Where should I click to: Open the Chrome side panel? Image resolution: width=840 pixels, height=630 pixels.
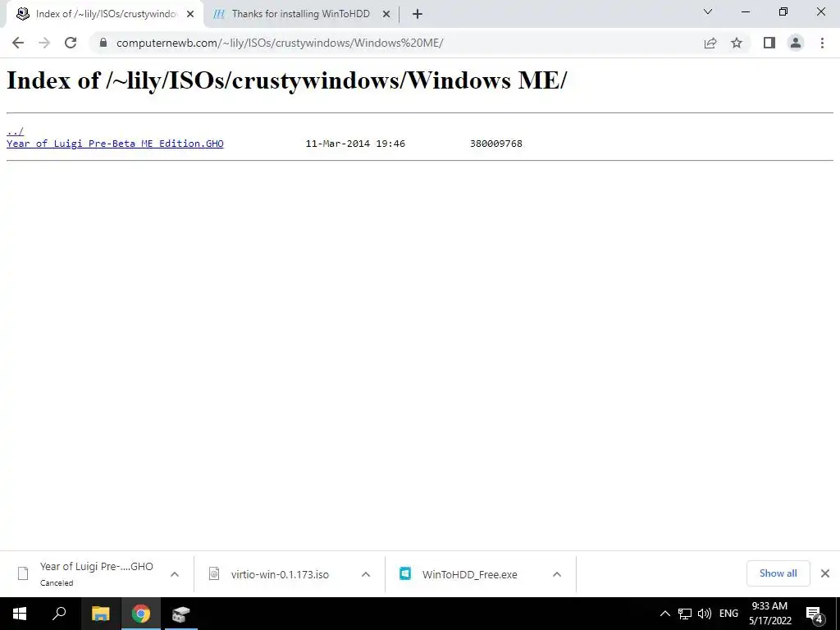[x=769, y=43]
